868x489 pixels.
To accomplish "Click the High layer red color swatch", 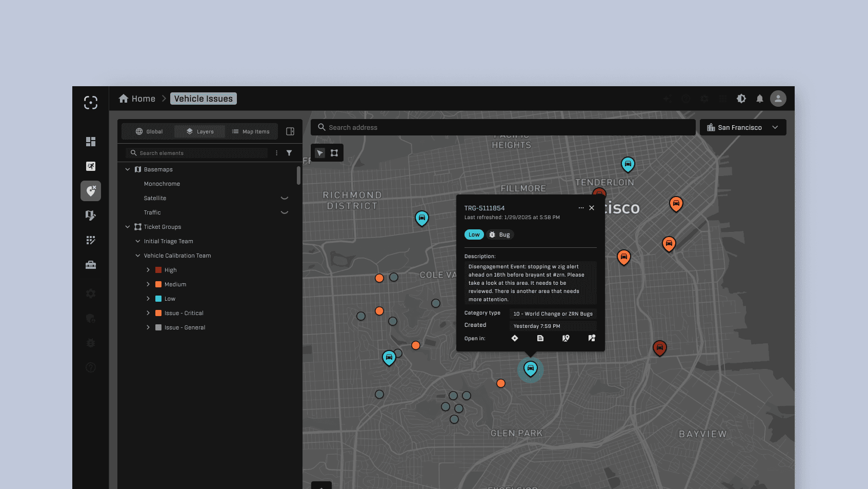I will (158, 270).
